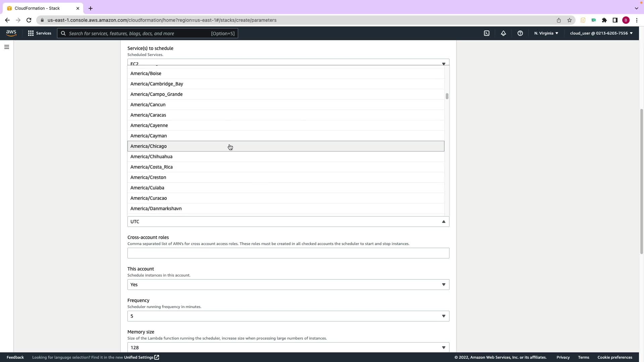
Task: Open the N. Virginia region menu
Action: [x=546, y=33]
